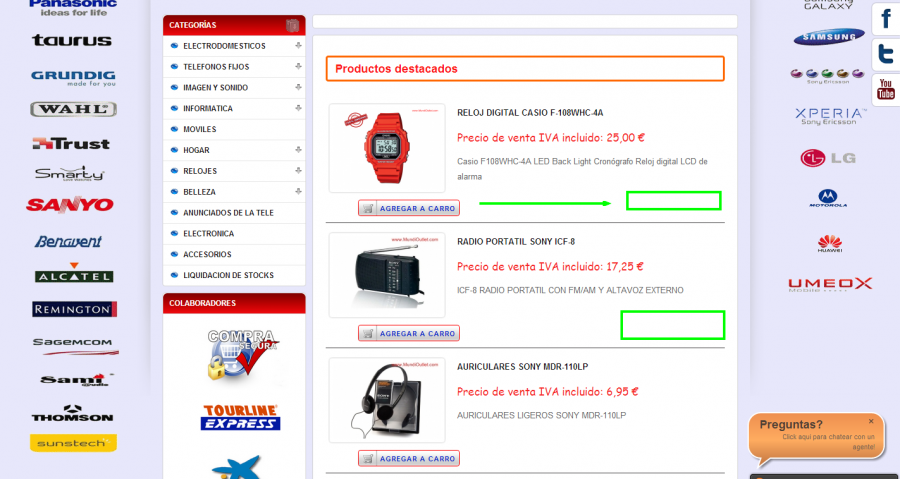Click the Motorola brand logo
Viewport: 900px width, 479px height.
828,198
